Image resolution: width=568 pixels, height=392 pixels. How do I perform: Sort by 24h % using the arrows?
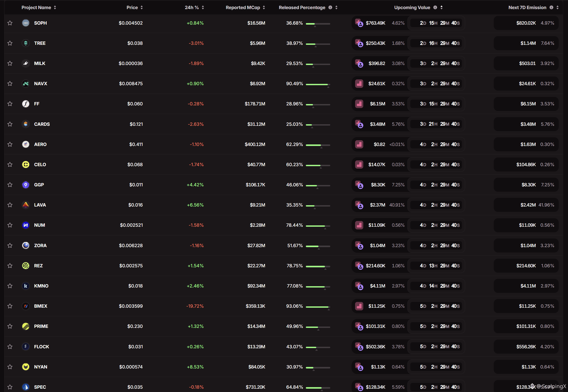click(203, 7)
